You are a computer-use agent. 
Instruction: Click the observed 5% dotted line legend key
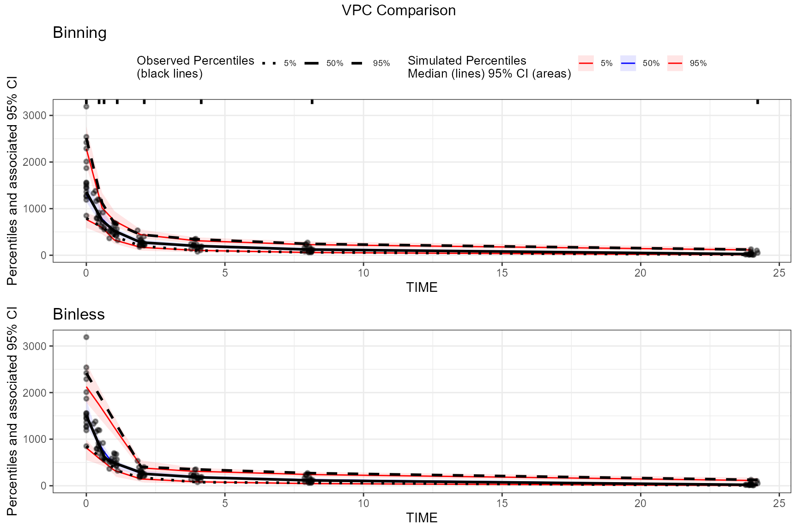coord(268,63)
